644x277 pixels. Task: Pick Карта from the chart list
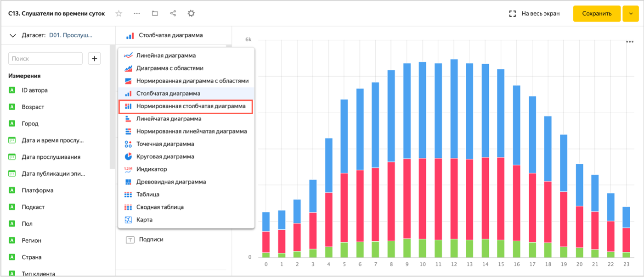coord(144,220)
